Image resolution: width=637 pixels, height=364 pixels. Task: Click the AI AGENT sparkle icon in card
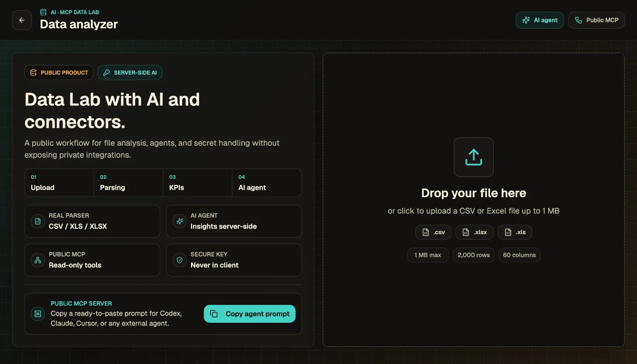pos(179,221)
